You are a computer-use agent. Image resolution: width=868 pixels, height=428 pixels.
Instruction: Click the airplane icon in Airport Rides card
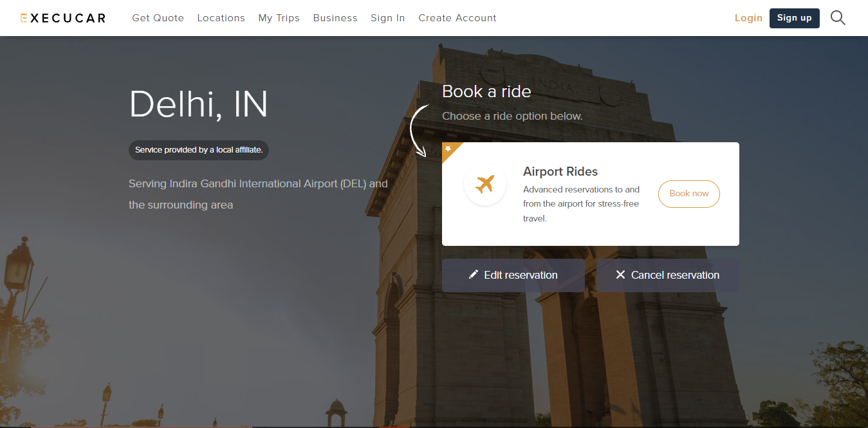[x=485, y=184]
